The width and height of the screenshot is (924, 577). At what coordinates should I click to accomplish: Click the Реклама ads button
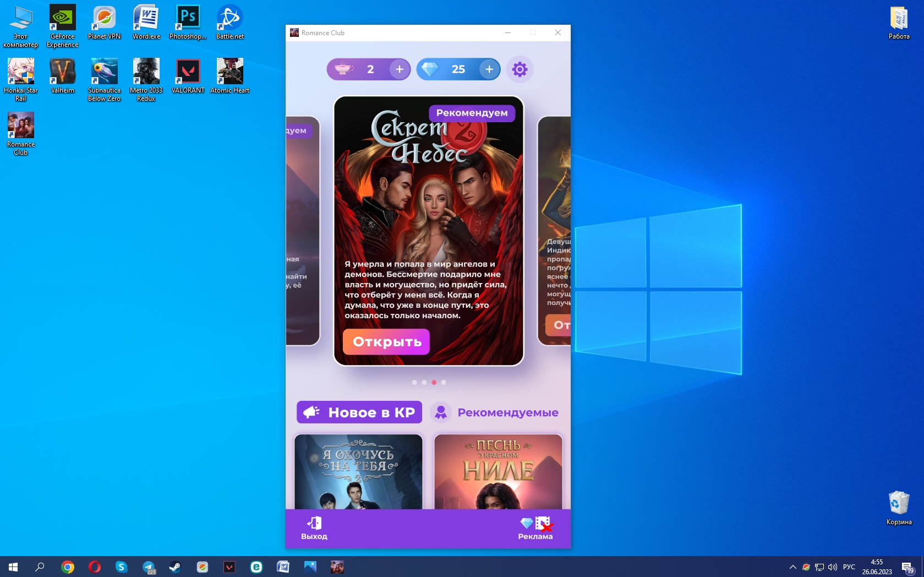tap(535, 528)
